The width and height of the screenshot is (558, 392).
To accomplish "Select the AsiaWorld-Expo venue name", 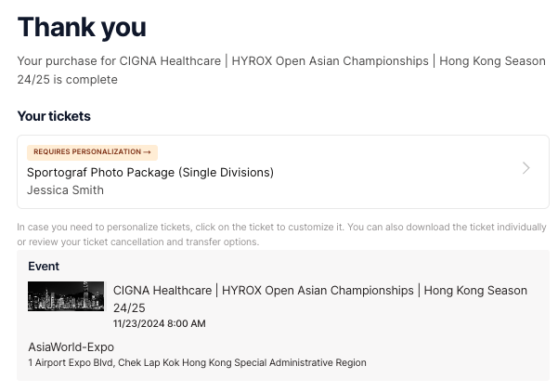I will (71, 346).
